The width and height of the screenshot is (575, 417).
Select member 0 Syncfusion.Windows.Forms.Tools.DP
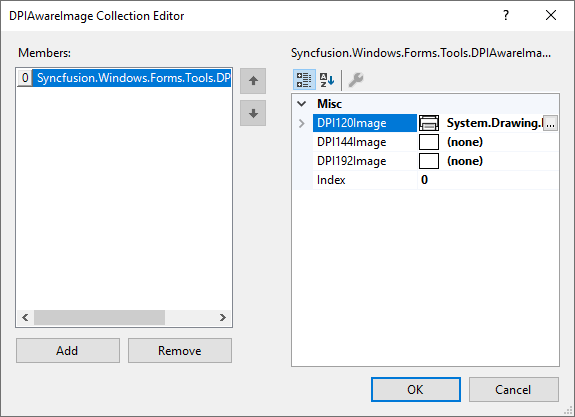coord(124,78)
